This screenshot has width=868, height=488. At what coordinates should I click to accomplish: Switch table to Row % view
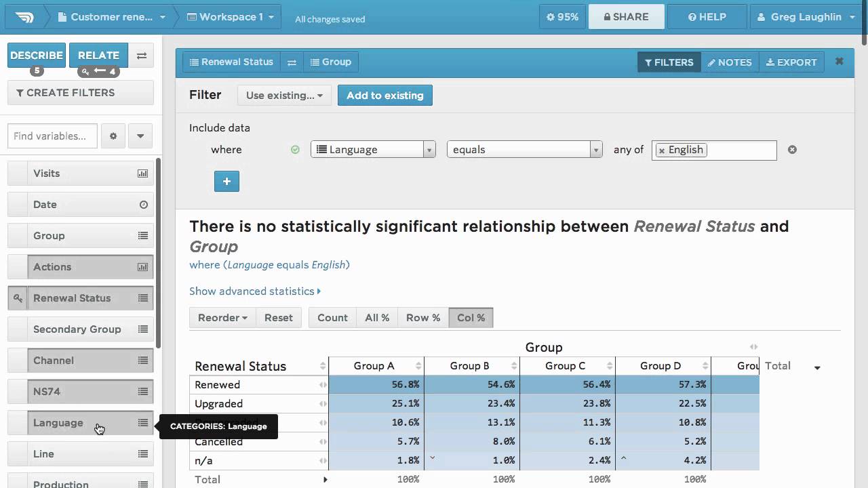[423, 318]
